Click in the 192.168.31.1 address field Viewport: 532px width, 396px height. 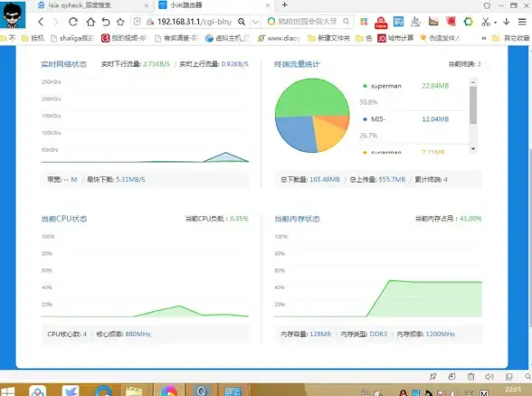[x=195, y=22]
